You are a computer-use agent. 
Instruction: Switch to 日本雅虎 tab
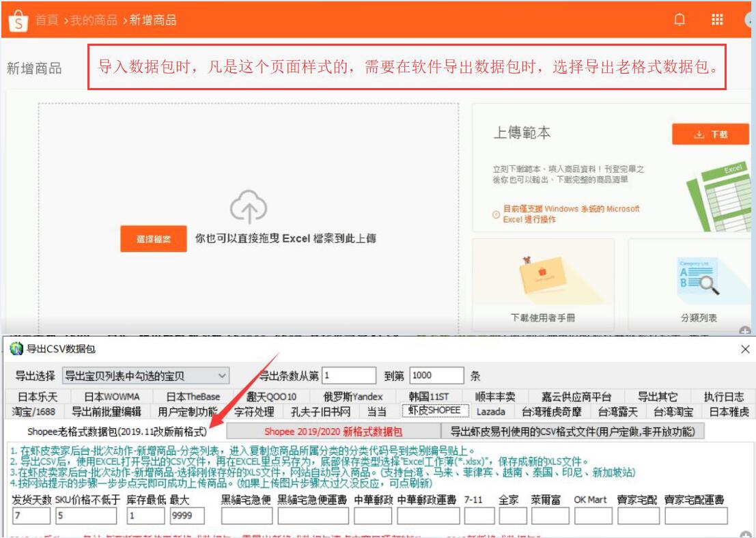click(x=729, y=412)
